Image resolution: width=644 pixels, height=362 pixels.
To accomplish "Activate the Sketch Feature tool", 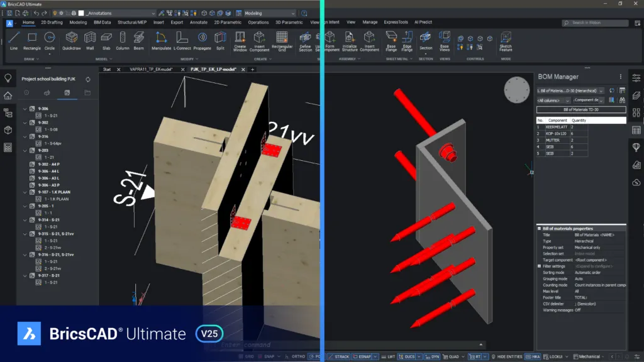I will [x=506, y=42].
